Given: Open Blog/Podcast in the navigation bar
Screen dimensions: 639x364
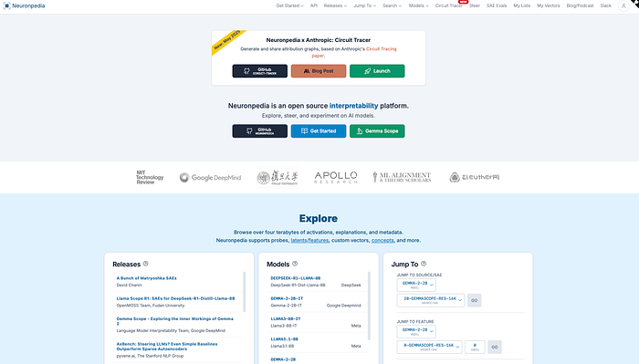Looking at the screenshot, I should point(580,5).
